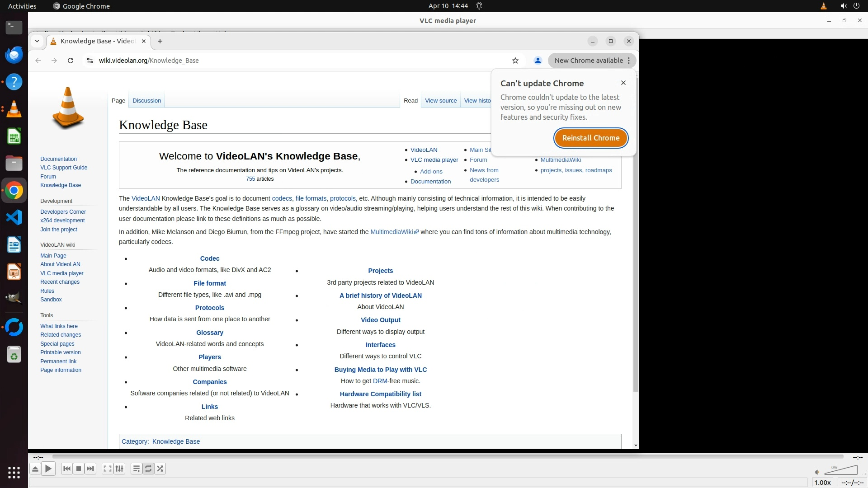The width and height of the screenshot is (868, 488).
Task: Open the Chrome three-dot menu
Action: [x=629, y=61]
